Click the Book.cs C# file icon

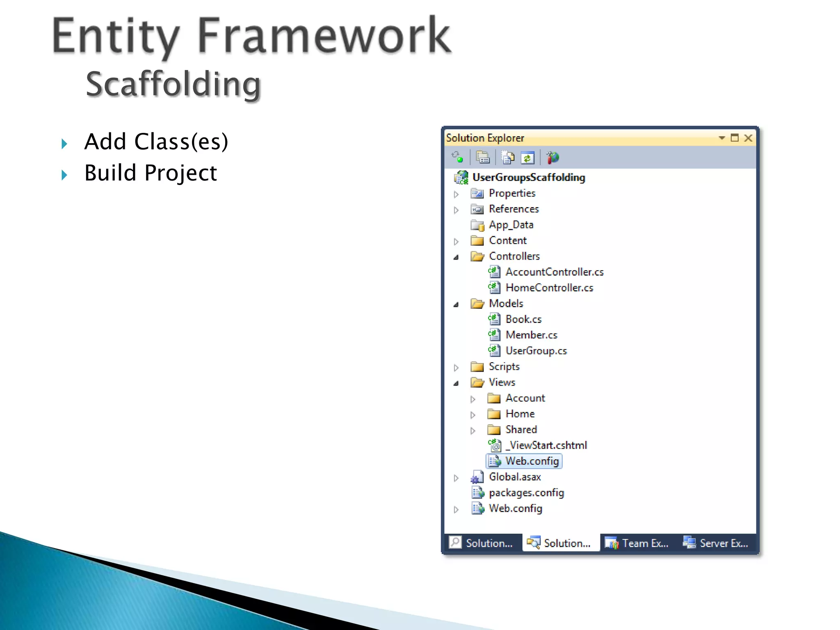click(494, 319)
